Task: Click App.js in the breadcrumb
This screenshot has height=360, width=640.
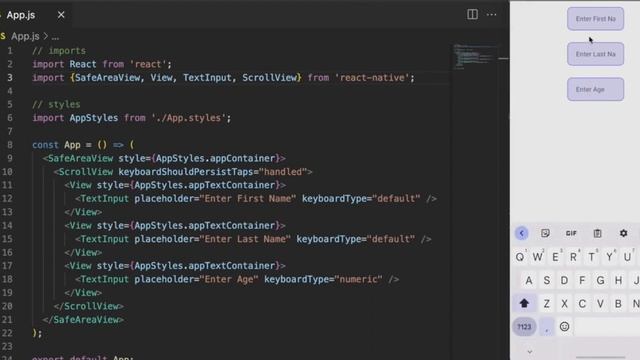Action: coord(25,36)
